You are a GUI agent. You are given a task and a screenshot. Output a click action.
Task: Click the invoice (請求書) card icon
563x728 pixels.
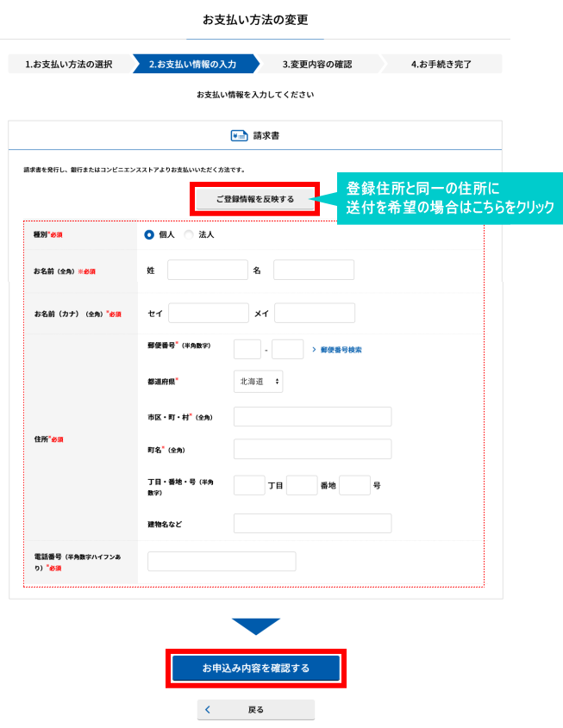point(239,135)
